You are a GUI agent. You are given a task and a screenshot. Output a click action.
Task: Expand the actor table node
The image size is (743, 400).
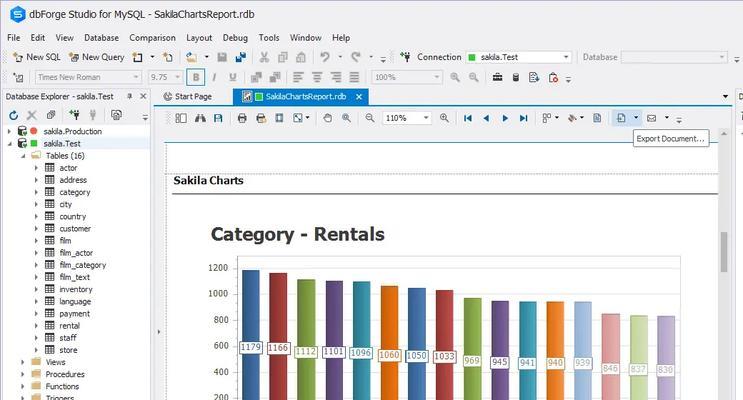[x=36, y=168]
